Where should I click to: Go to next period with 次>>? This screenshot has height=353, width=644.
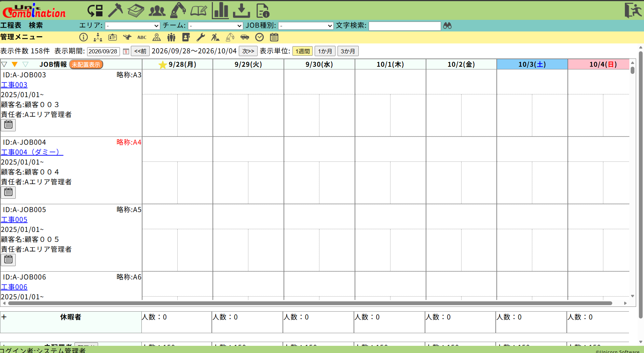click(248, 51)
